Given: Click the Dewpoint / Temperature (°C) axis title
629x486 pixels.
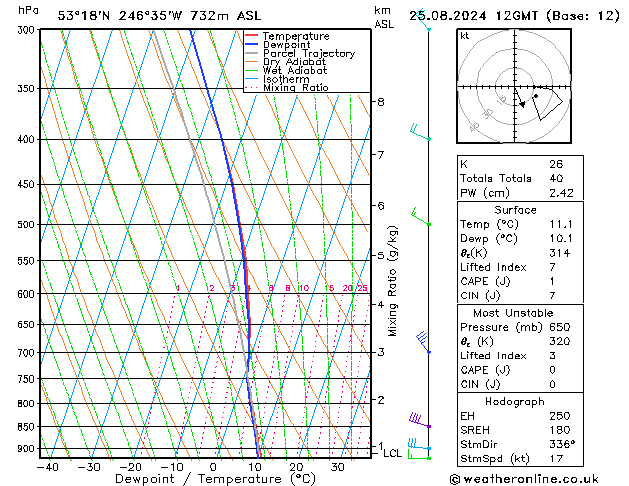Looking at the screenshot, I should pyautogui.click(x=215, y=479).
